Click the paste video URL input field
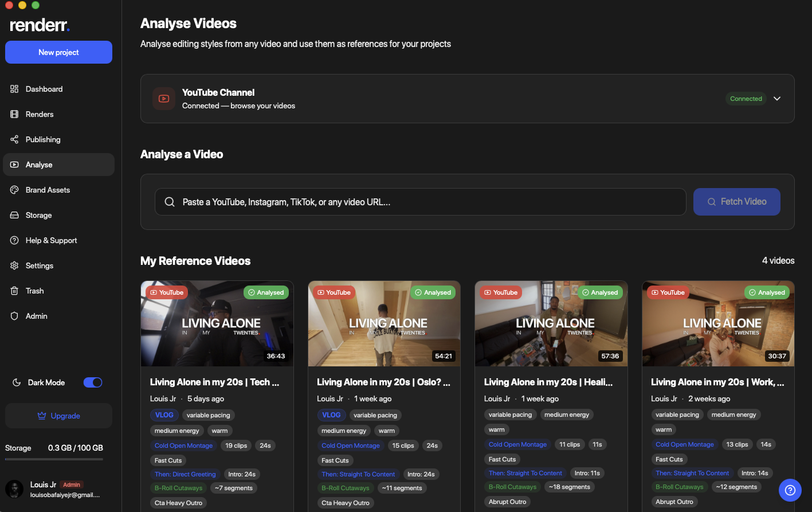 (x=421, y=202)
